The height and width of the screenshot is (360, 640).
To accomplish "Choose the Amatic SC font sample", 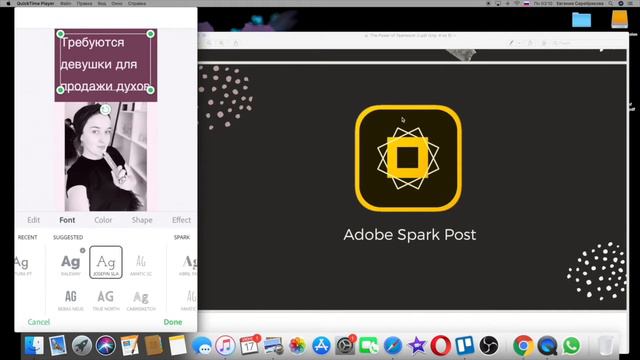I will point(141,264).
